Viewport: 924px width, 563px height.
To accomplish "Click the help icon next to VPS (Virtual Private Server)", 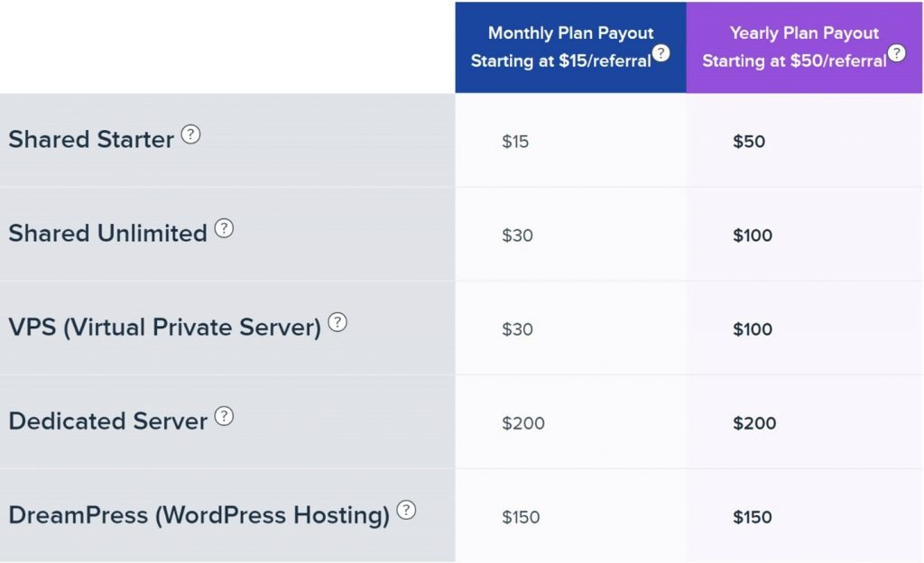I will (337, 322).
